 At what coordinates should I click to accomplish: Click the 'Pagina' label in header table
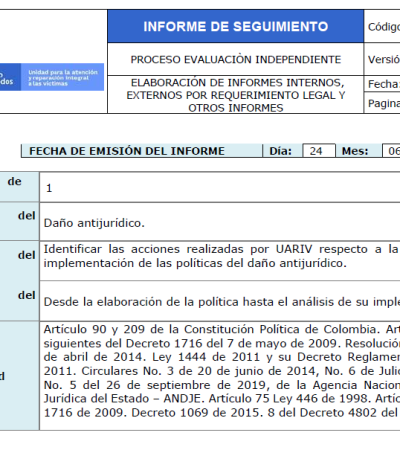(384, 104)
